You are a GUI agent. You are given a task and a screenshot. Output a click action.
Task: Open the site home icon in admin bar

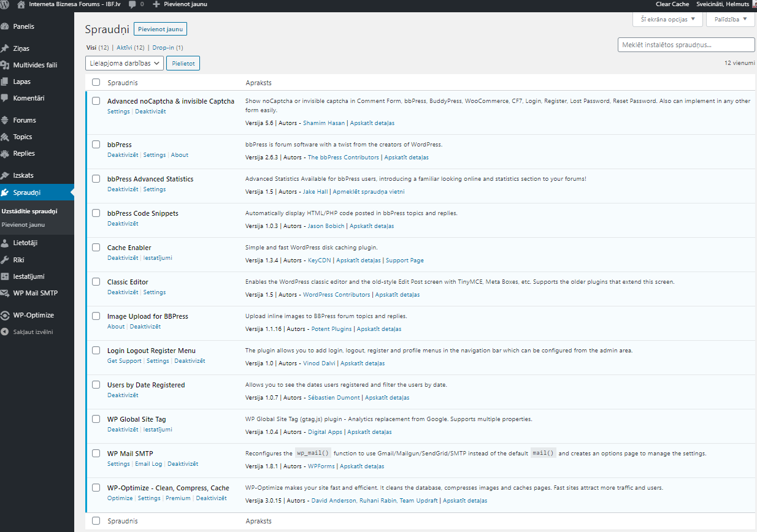(x=21, y=4)
